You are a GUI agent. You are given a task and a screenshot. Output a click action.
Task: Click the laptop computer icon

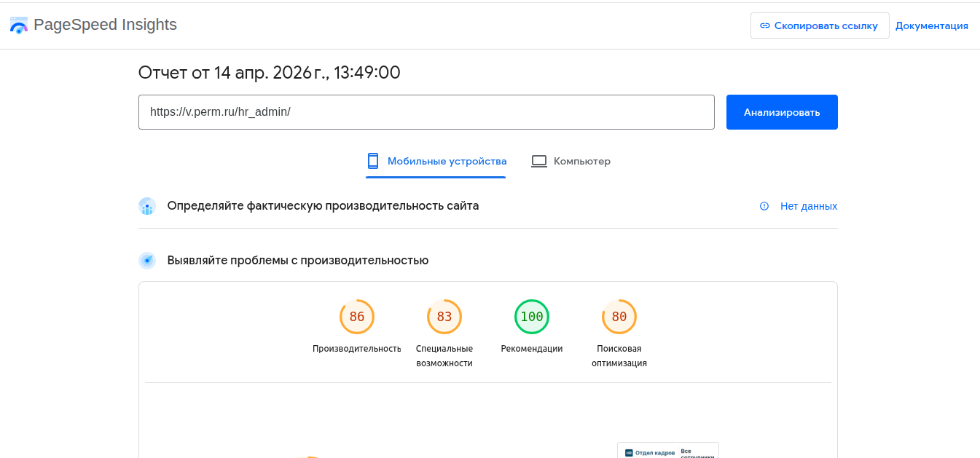click(539, 161)
